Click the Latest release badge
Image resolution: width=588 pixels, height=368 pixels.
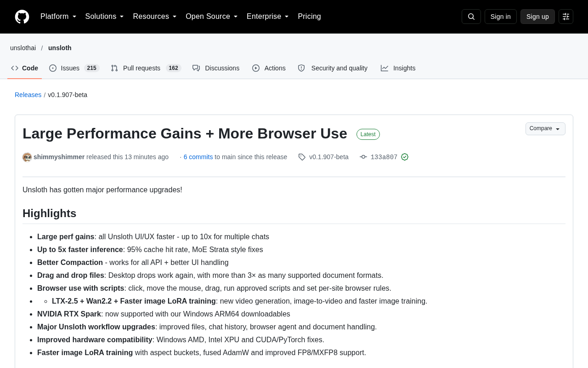click(x=368, y=134)
